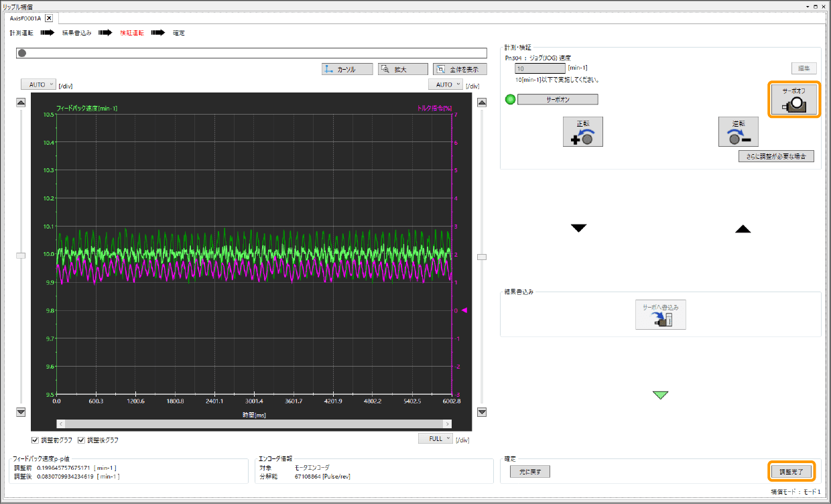Toggle the 調整前グラフ checkbox
The image size is (831, 504).
click(36, 440)
